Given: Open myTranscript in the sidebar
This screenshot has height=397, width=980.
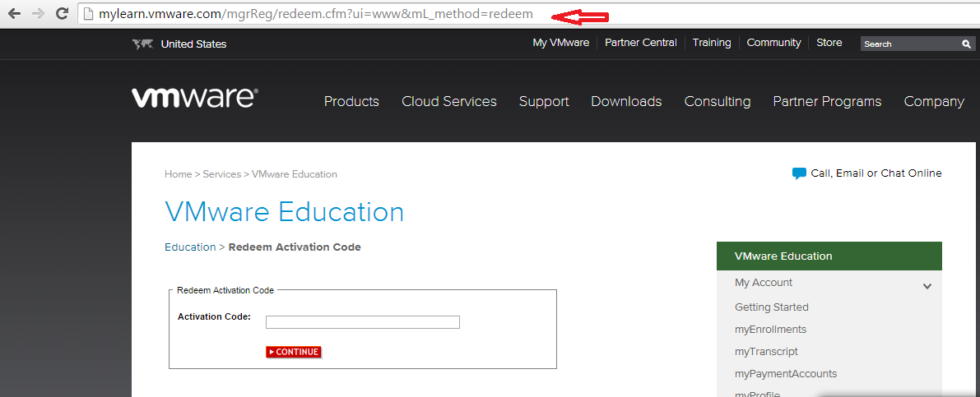Looking at the screenshot, I should tap(766, 352).
